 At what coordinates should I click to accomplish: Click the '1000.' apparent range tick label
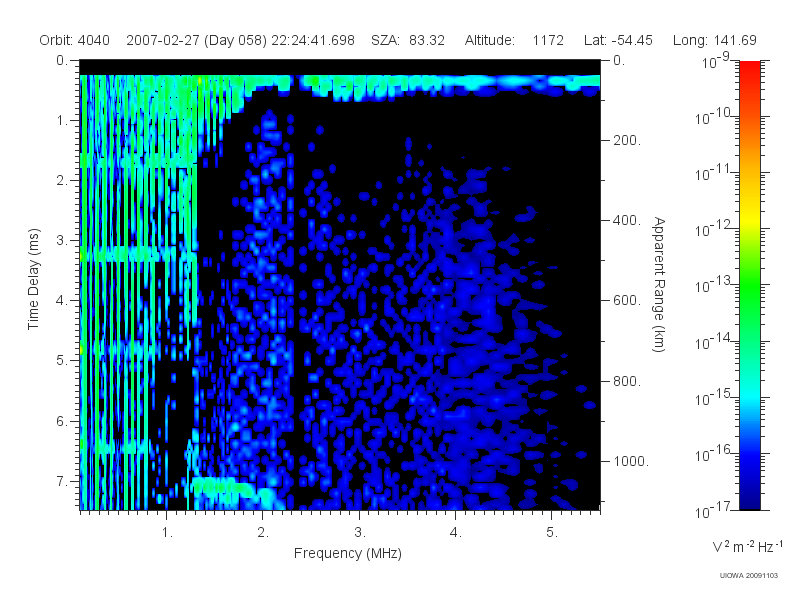631,461
